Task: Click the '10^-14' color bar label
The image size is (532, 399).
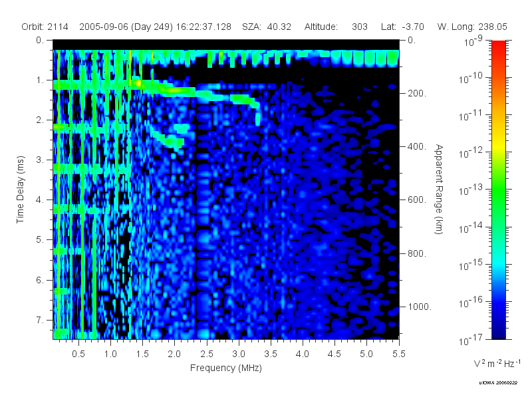Action: pyautogui.click(x=471, y=227)
